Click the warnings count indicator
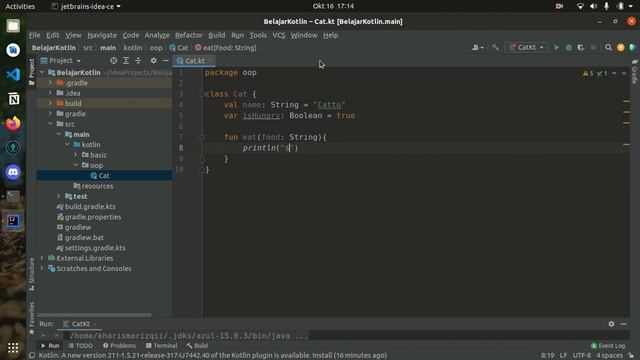 [x=588, y=73]
